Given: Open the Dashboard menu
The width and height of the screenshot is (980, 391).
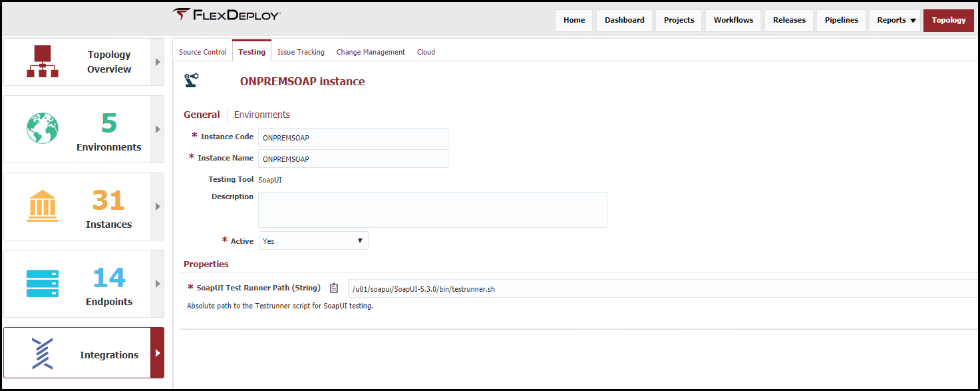Looking at the screenshot, I should [624, 20].
